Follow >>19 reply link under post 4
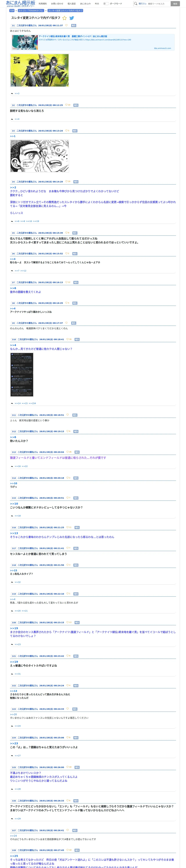Viewport: 186px width, 868px height. click(x=36, y=221)
